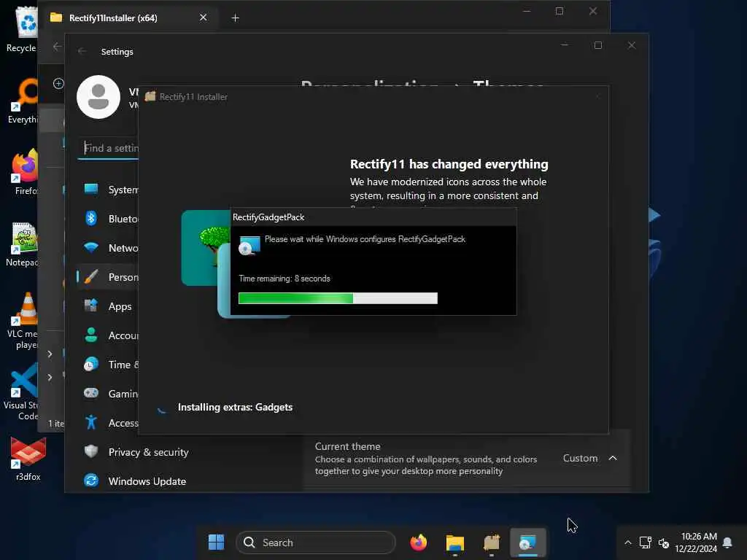Click the Accessibility figure icon in Settings
The height and width of the screenshot is (560, 747).
pos(90,422)
